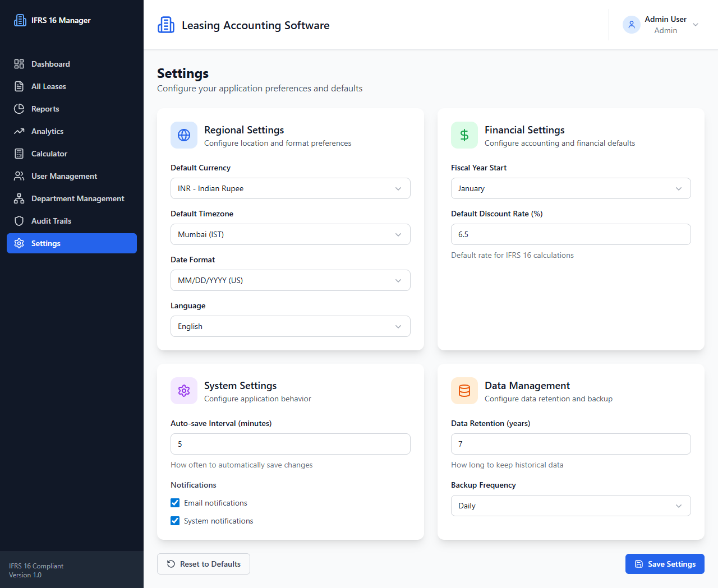Open User Management page
The height and width of the screenshot is (588, 718).
click(72, 176)
